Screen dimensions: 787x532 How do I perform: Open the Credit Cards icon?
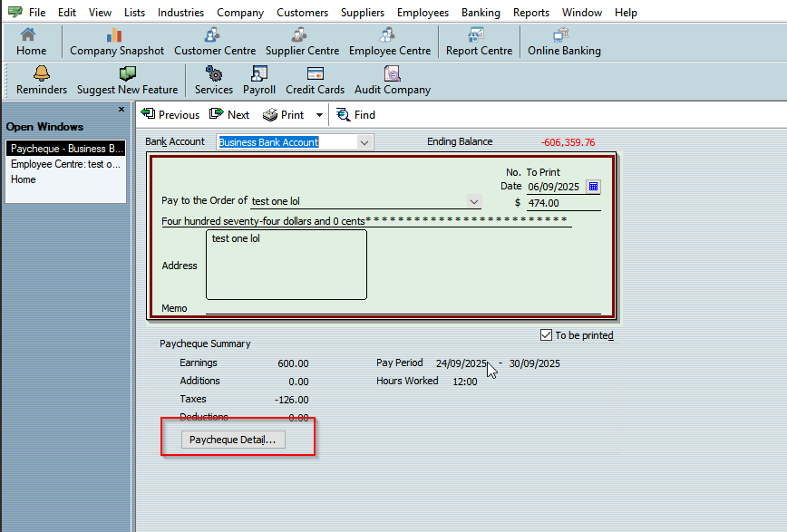click(316, 73)
